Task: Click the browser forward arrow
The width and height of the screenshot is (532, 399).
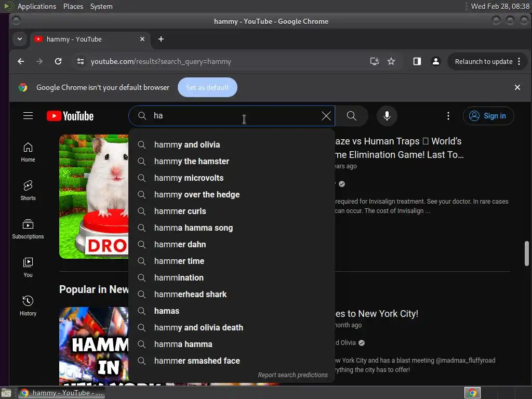Action: click(39, 61)
